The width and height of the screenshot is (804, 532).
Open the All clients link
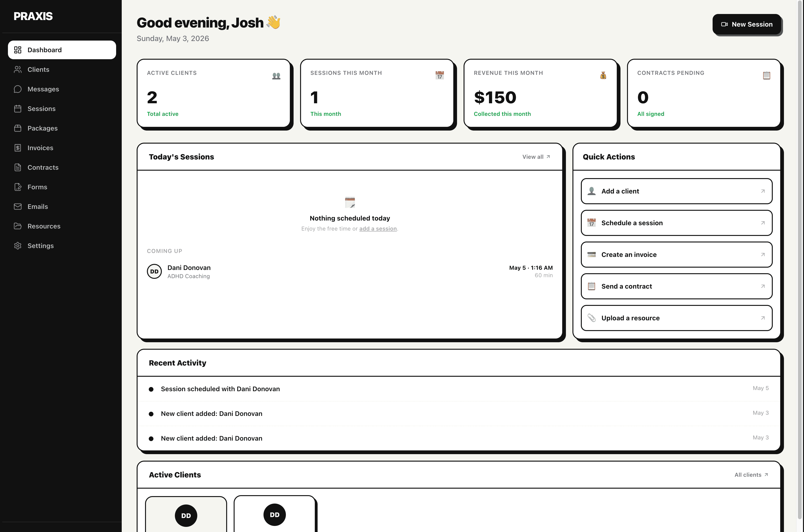coord(751,475)
